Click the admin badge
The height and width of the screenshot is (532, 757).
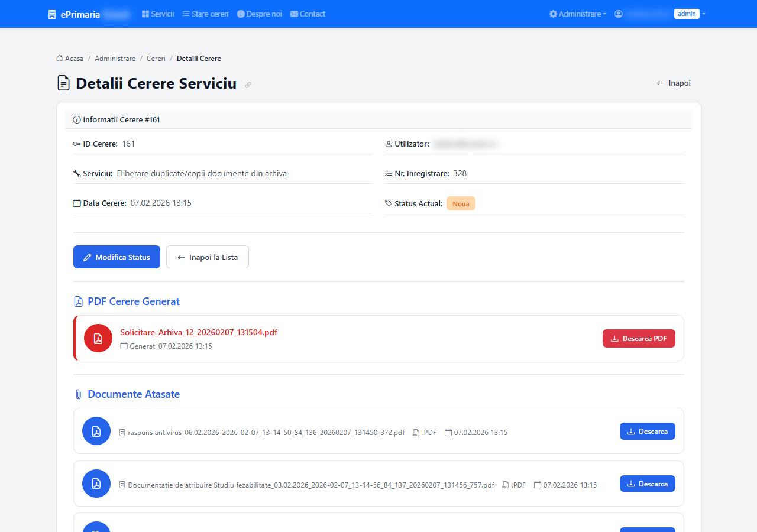click(687, 14)
